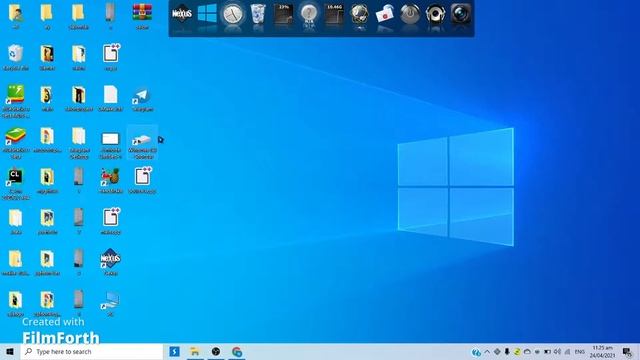The height and width of the screenshot is (360, 640).
Task: Open the Windows Start menu button
Action: [10, 351]
